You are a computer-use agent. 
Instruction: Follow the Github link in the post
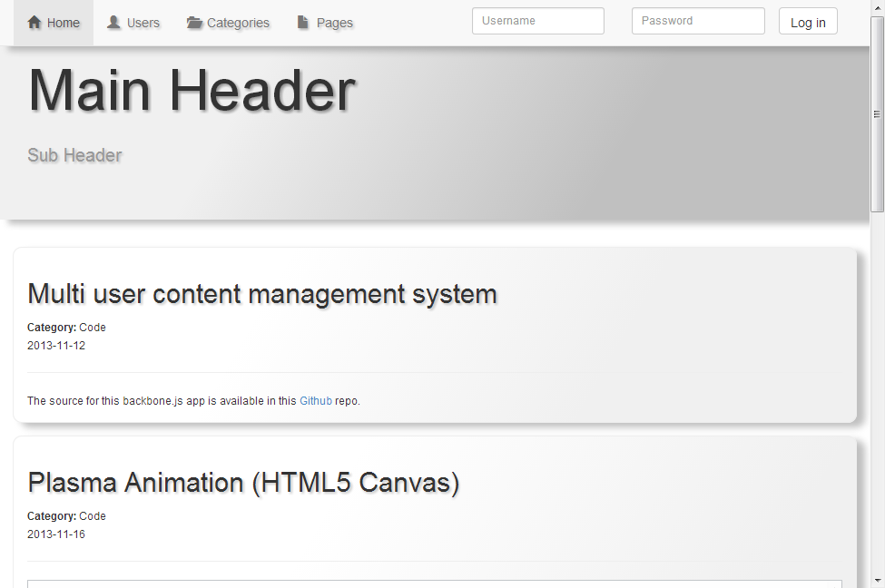[316, 401]
